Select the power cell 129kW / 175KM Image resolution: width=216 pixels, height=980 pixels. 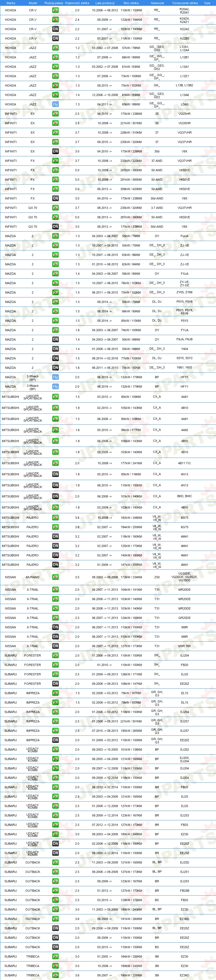coord(131,900)
